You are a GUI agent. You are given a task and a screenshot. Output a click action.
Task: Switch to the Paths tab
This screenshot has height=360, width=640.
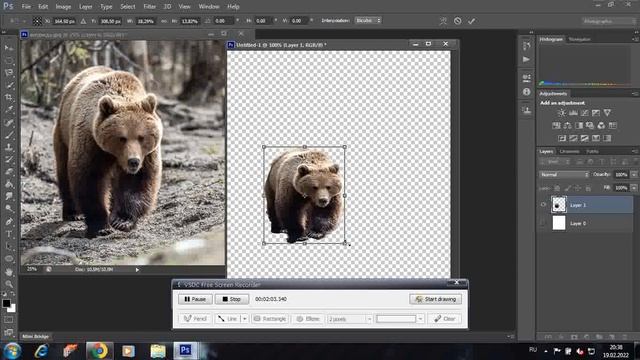(592, 151)
